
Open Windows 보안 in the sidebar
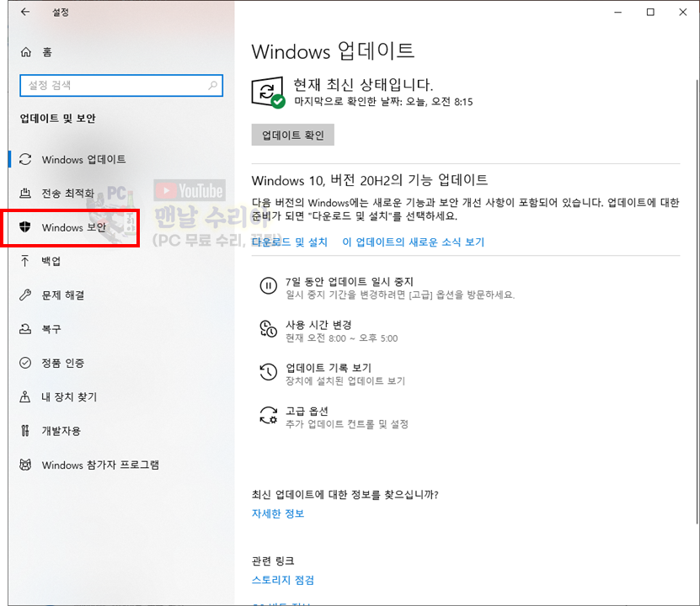pos(74,227)
